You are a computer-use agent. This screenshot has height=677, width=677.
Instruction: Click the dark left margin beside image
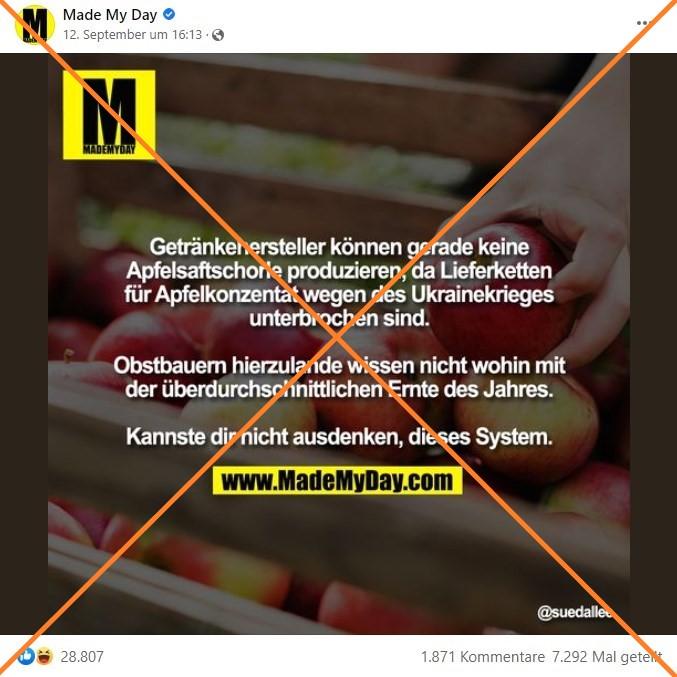[x=24, y=344]
